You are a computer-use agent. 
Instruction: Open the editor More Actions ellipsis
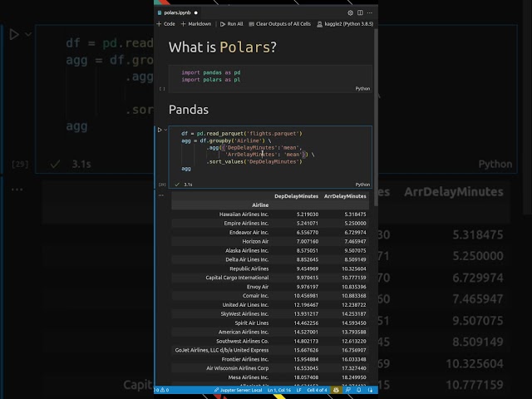369,13
